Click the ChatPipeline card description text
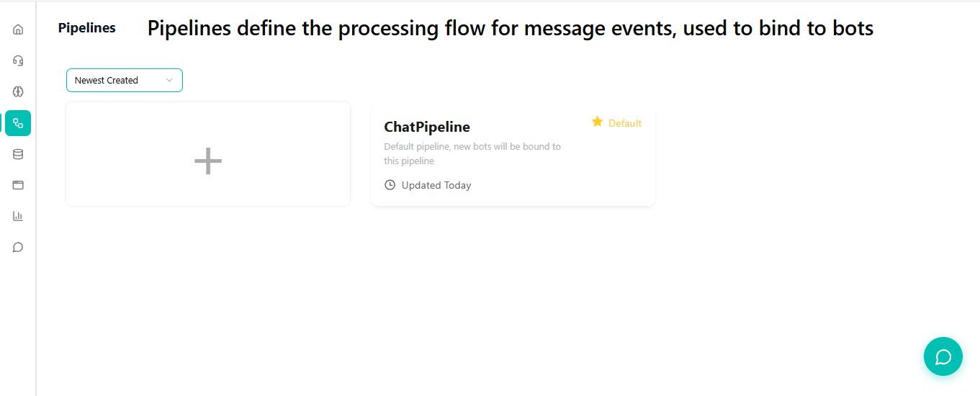Viewport: 980px width, 396px height. coord(472,153)
